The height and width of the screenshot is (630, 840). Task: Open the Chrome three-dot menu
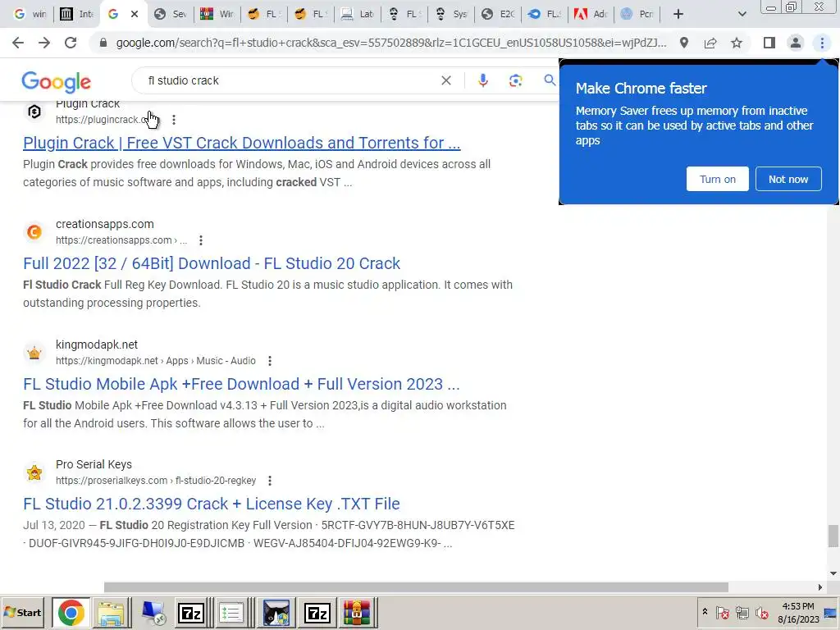click(x=822, y=43)
